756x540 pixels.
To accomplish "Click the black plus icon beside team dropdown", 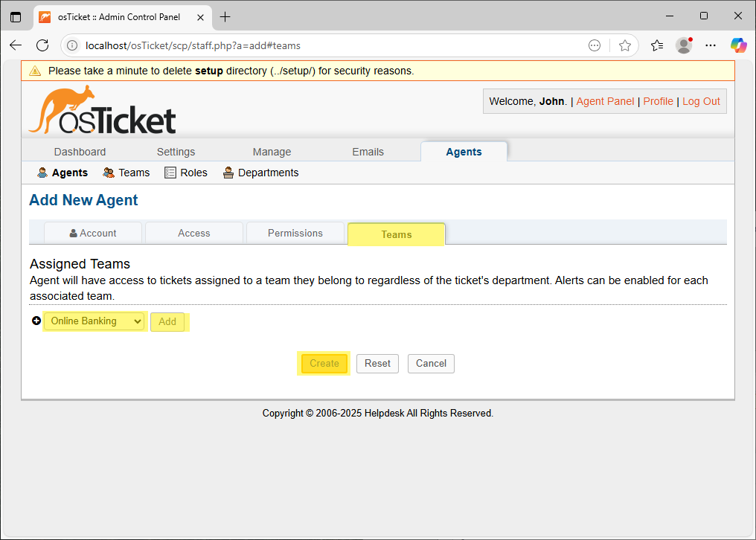I will tap(36, 321).
